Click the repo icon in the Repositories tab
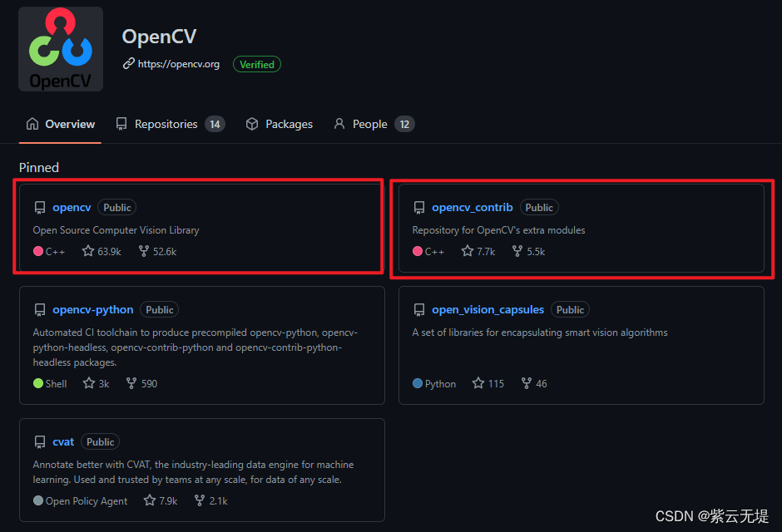 (x=121, y=124)
